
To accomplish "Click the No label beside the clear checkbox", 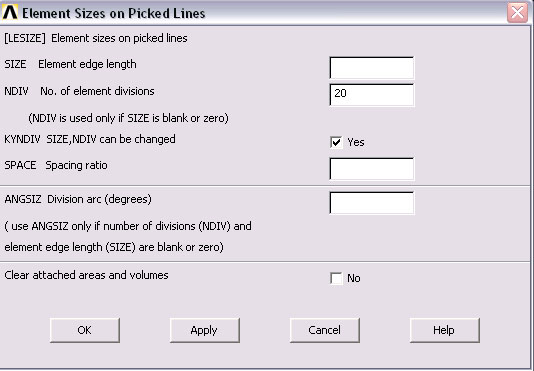I will click(x=354, y=278).
